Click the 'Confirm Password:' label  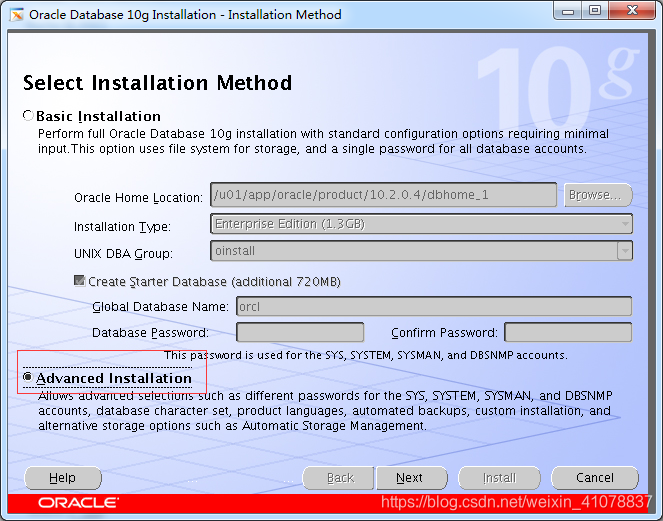tap(444, 333)
